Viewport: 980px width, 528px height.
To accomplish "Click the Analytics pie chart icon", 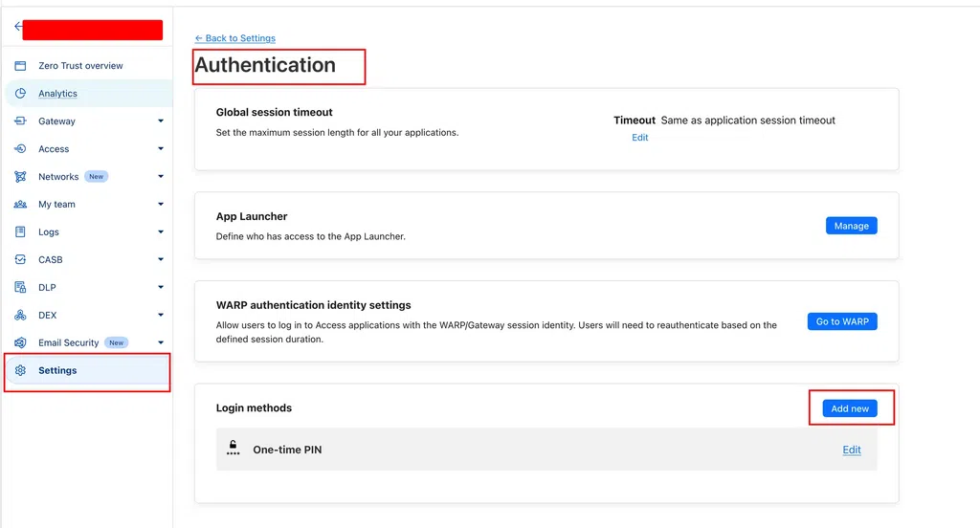I will pos(21,93).
